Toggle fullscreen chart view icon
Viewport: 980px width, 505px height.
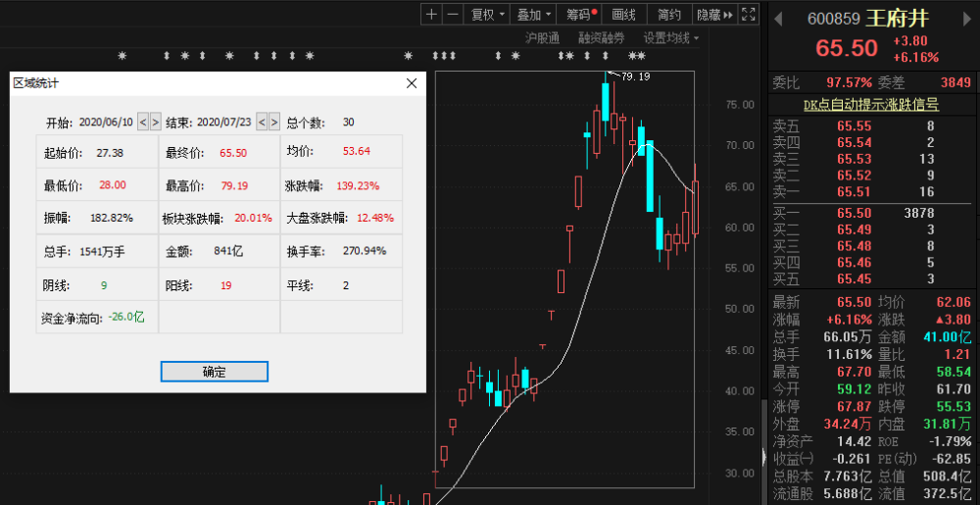coord(748,15)
